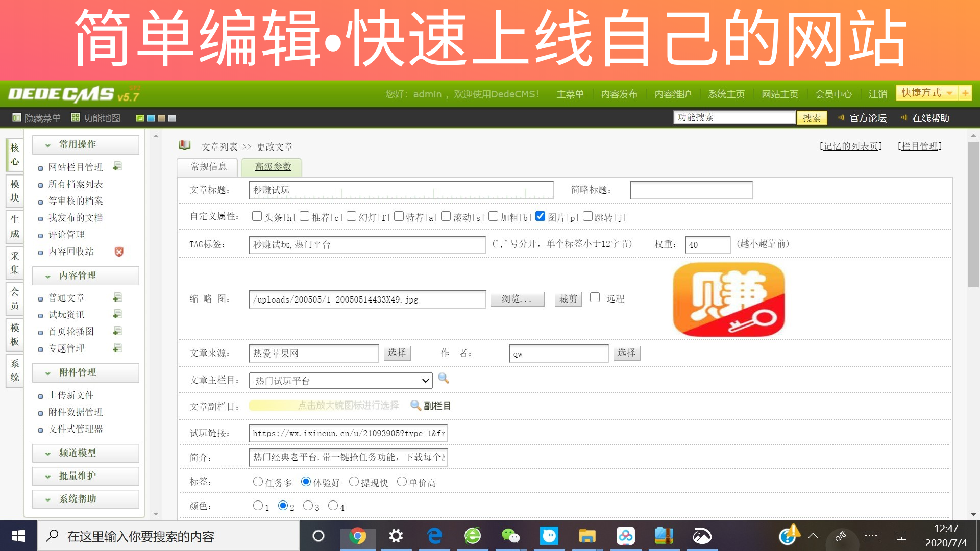Click the app thumbnail preview image
The image size is (980, 551).
(729, 299)
